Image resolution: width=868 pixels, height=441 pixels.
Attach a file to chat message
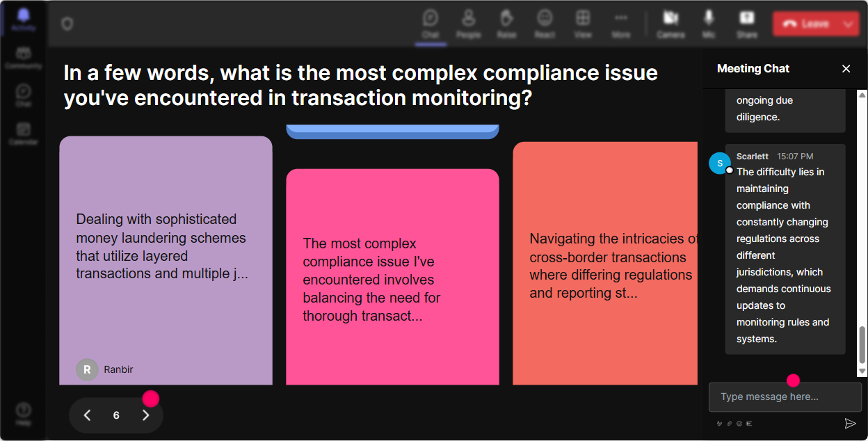pos(730,423)
